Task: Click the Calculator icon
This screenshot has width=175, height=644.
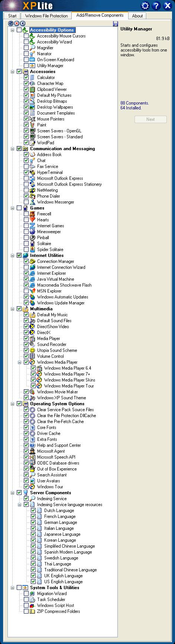Action: 33,77
